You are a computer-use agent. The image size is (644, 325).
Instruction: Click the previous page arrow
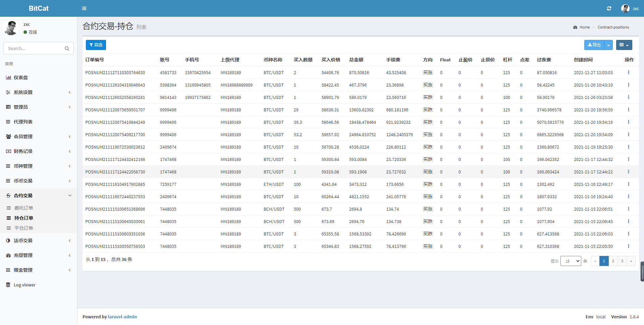click(x=595, y=261)
